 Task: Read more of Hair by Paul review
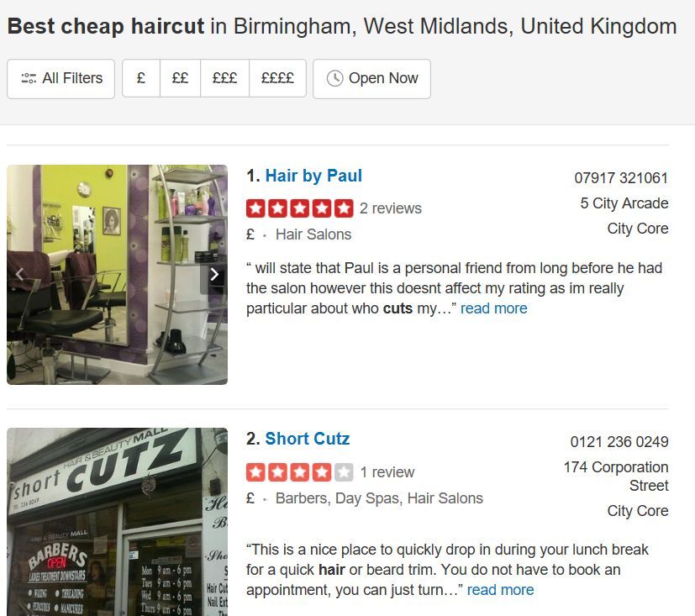[x=494, y=308]
